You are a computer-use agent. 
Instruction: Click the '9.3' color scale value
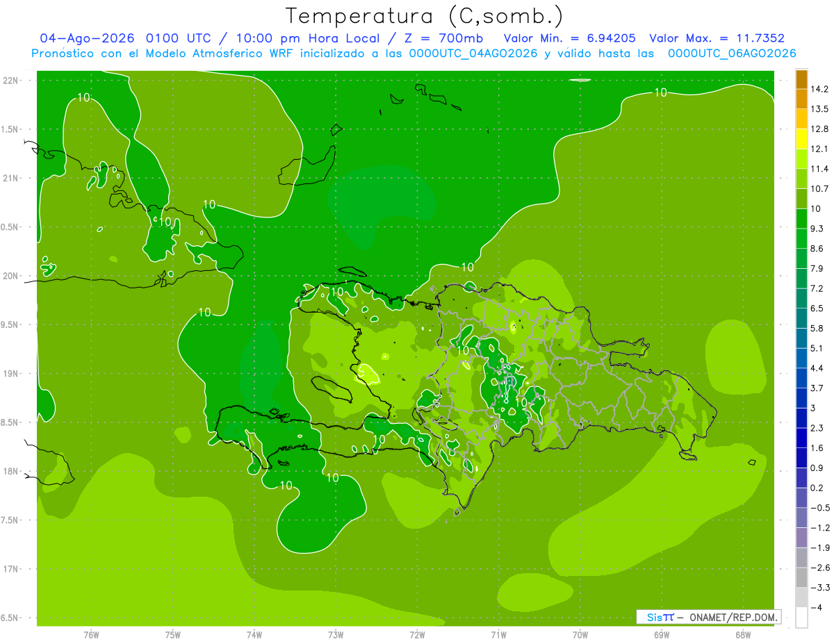(x=817, y=229)
